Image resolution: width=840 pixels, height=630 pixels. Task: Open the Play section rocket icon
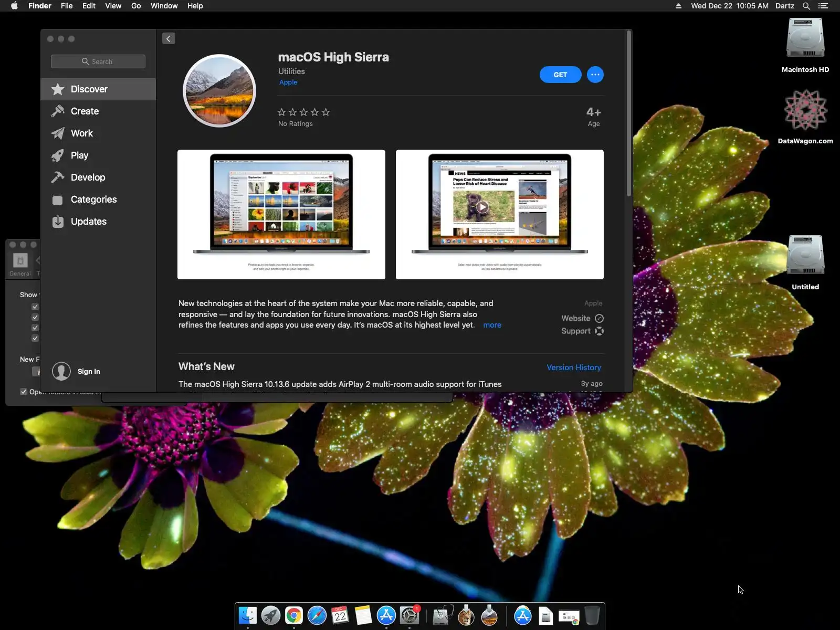click(x=58, y=155)
